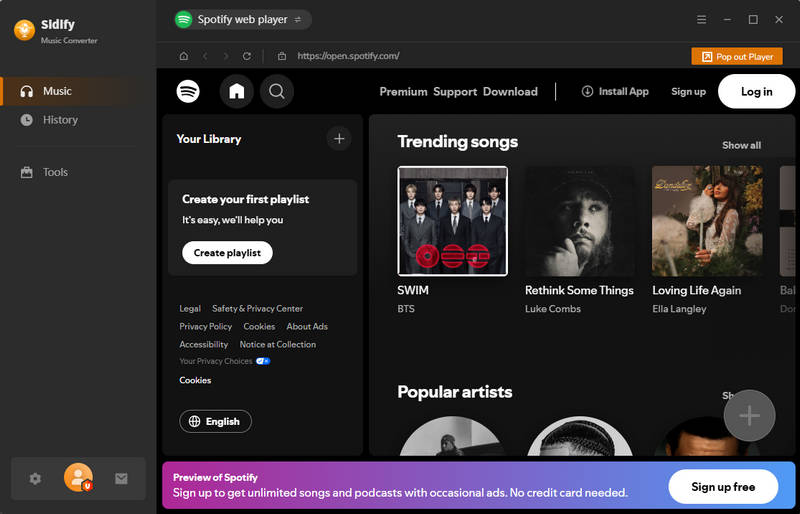Click Ella Langley artist name
Screen dimensions: 800x514
(x=679, y=309)
